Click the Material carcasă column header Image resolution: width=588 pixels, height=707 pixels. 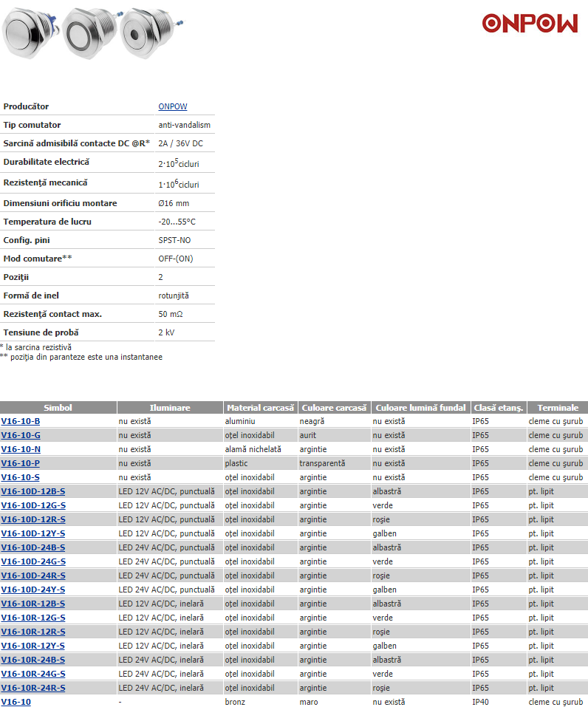click(260, 408)
